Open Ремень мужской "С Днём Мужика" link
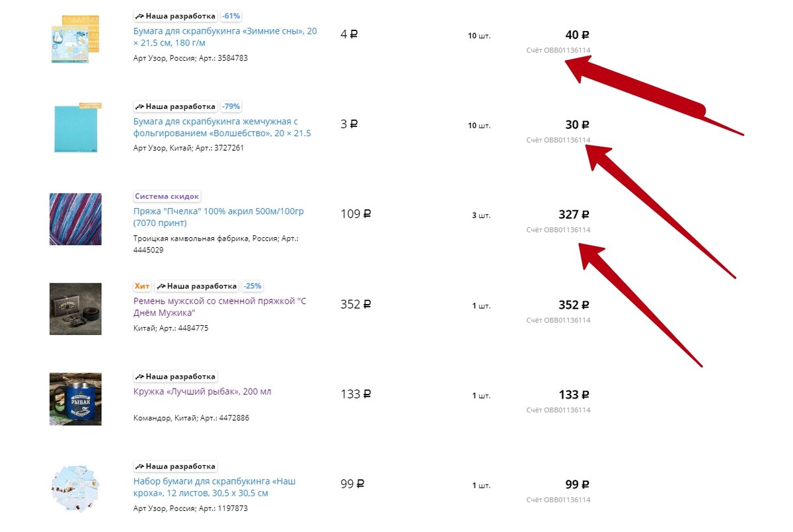Viewport: 793px width, 532px height. (220, 307)
